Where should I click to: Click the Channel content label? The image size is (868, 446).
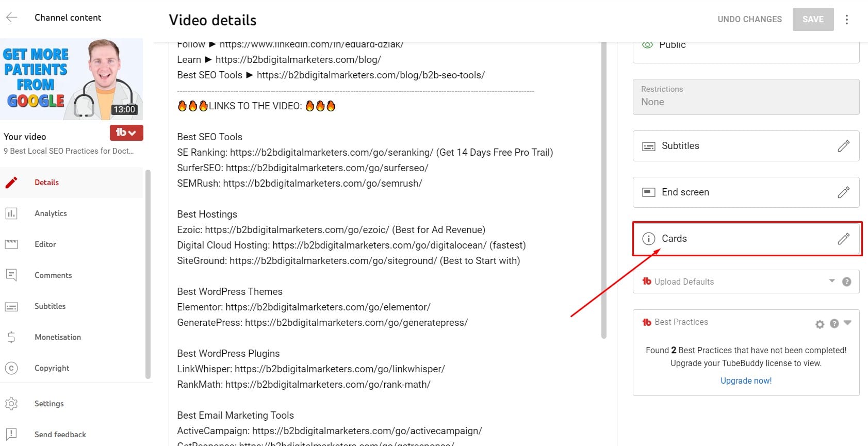click(68, 18)
